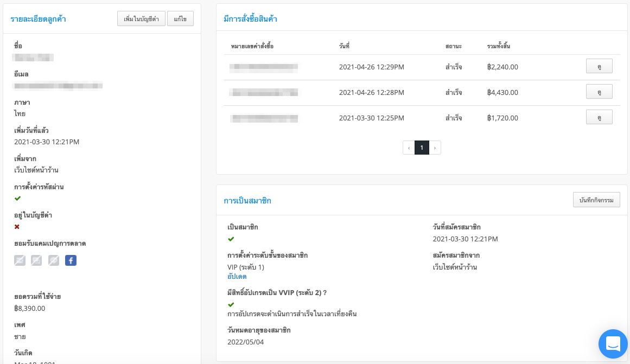Click the อัปเดต membership tier link
Image resolution: width=630 pixels, height=364 pixels.
click(x=237, y=277)
